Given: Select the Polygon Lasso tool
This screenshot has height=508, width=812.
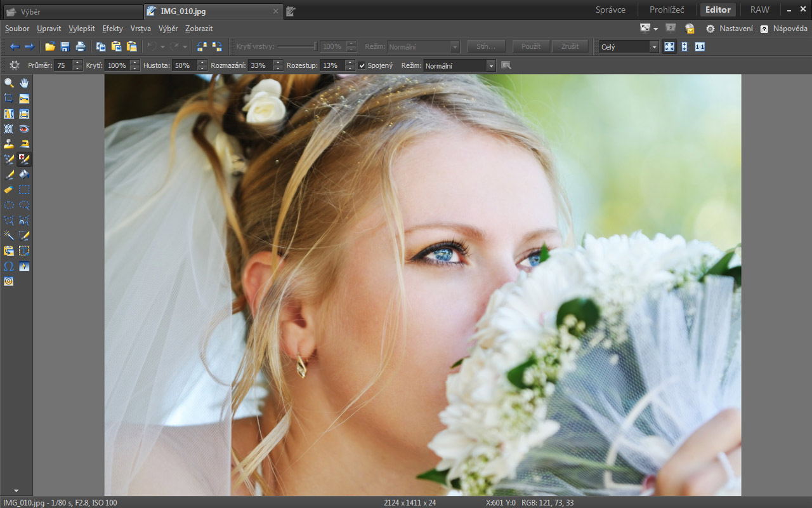Looking at the screenshot, I should (9, 220).
